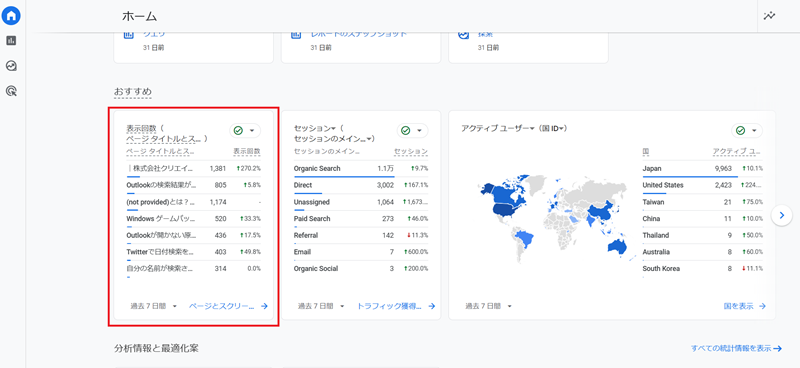Select the Australia country row

703,252
